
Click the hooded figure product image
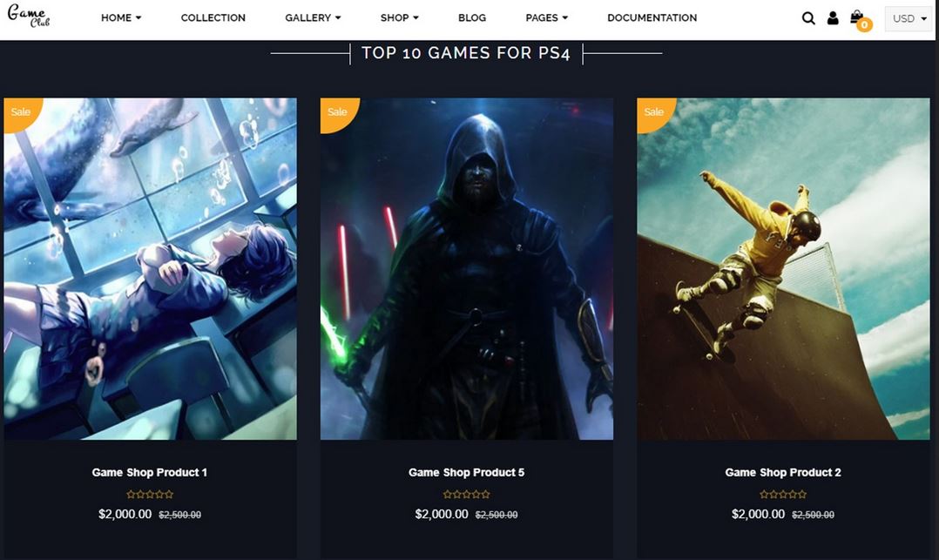[x=467, y=269]
